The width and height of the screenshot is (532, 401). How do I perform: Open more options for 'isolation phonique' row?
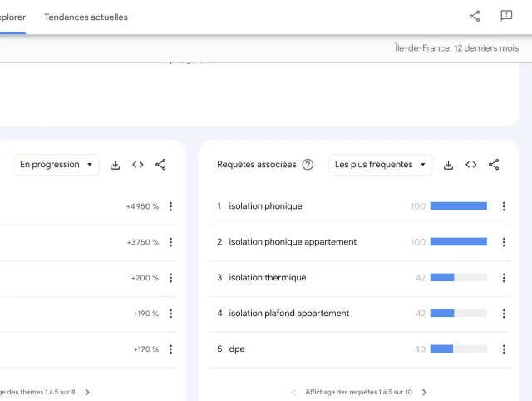pos(504,206)
